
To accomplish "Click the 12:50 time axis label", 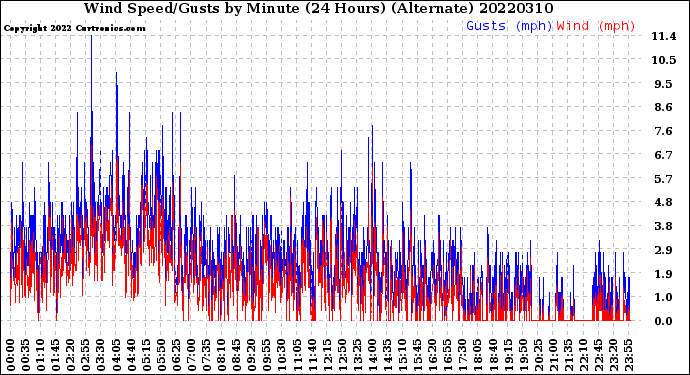I will pyautogui.click(x=341, y=355).
